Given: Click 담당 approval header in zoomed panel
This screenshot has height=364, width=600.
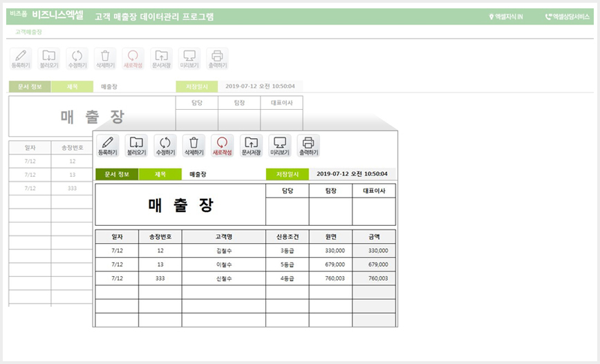Looking at the screenshot, I should [288, 191].
